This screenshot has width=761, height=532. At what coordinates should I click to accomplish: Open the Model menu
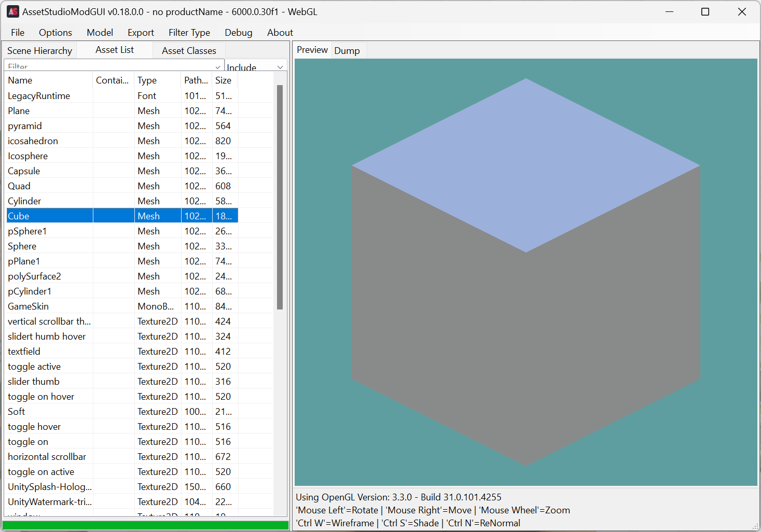click(100, 33)
